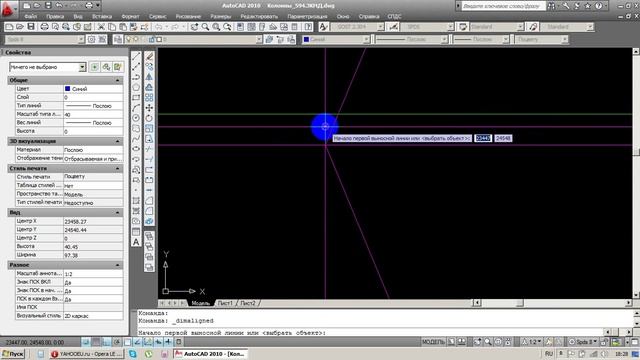This screenshot has height=360, width=640.
Task: Click the AutoCAD 2010 taskbar button
Action: coord(211,354)
